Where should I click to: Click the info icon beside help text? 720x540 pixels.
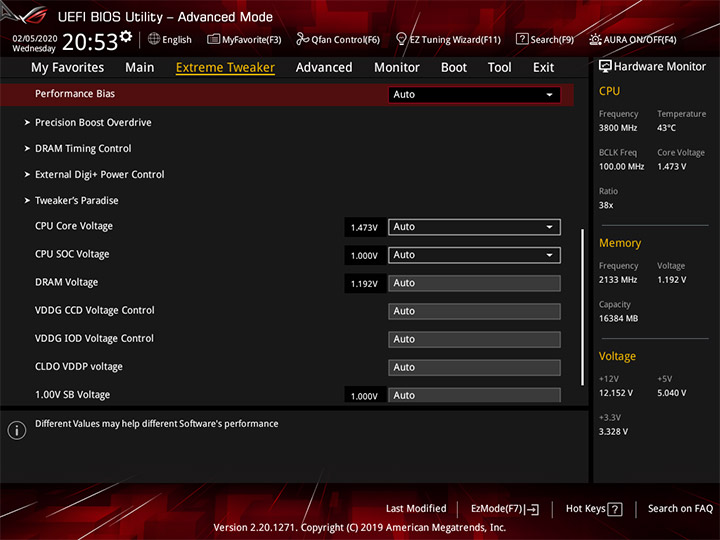pos(17,430)
